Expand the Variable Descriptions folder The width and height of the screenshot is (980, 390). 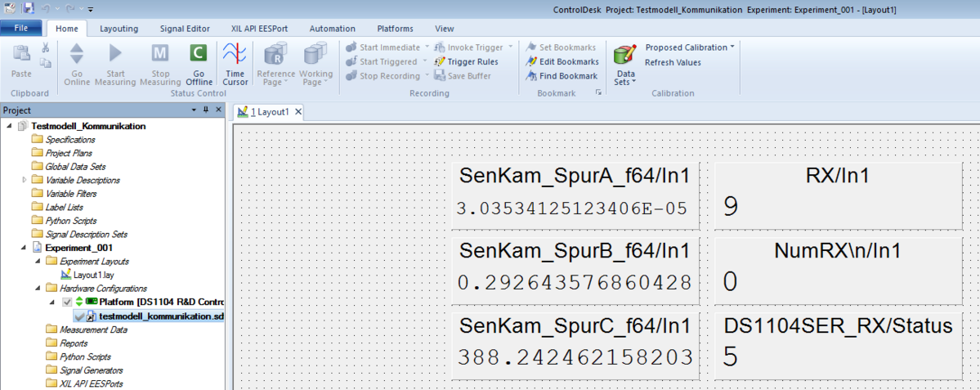[x=24, y=180]
